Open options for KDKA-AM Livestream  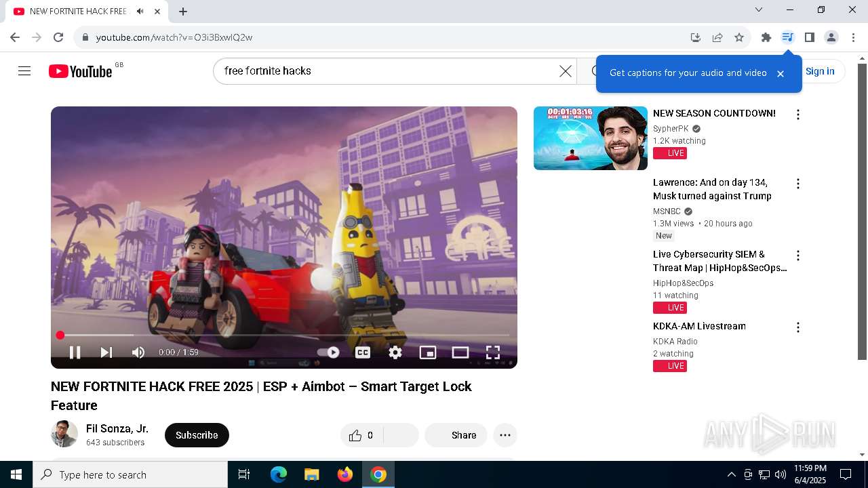798,327
